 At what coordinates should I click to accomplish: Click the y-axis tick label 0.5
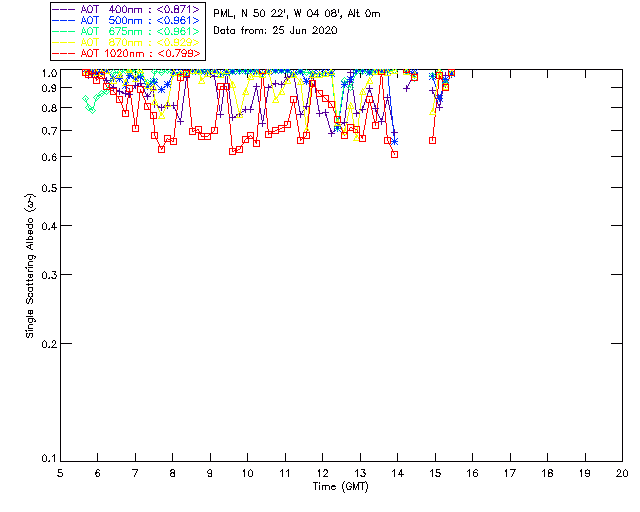click(46, 188)
